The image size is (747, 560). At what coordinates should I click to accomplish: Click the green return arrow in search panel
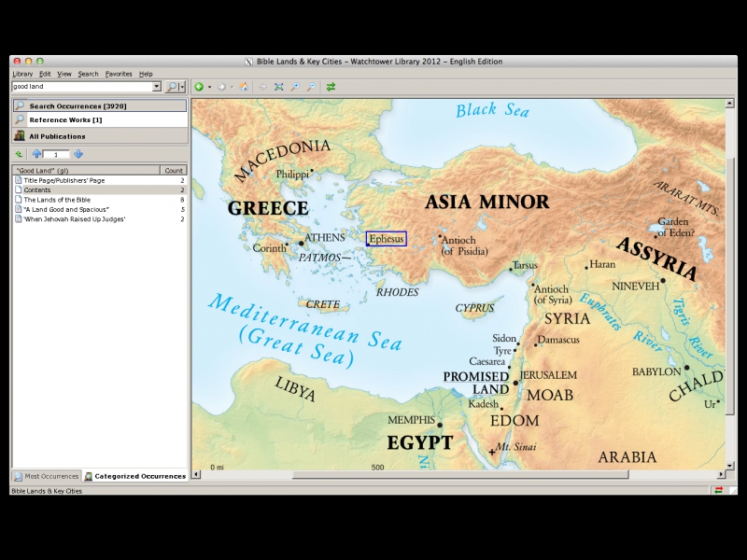[19, 154]
